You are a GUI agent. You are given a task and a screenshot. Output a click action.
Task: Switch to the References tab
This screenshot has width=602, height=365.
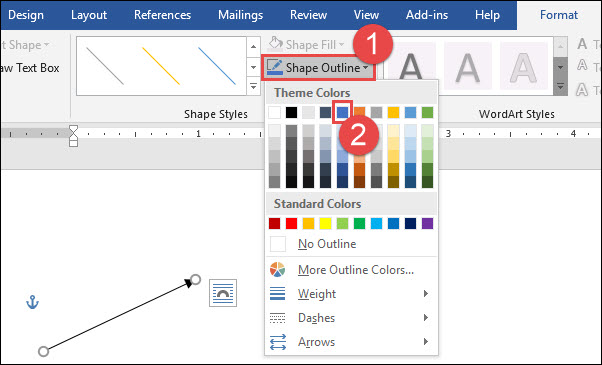coord(162,15)
